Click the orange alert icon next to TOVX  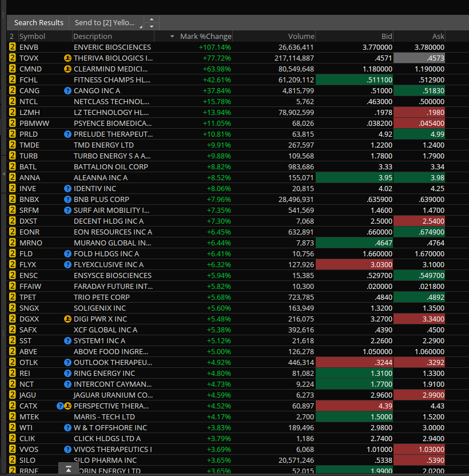pyautogui.click(x=67, y=58)
